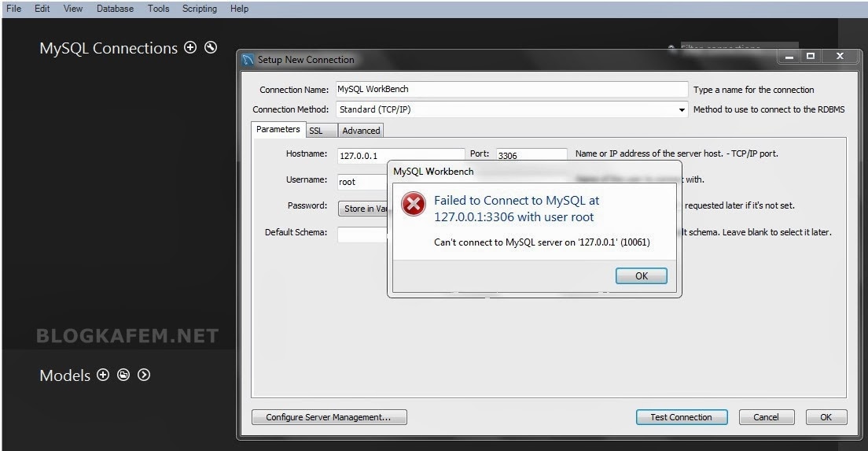This screenshot has width=868, height=451.
Task: Create a new model with plus icon
Action: tap(103, 375)
